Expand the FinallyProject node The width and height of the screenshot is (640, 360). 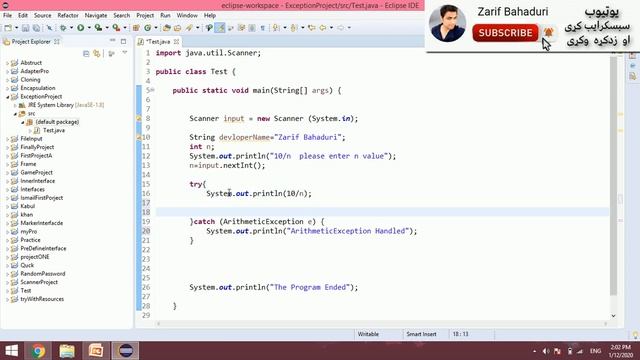pos(7,147)
